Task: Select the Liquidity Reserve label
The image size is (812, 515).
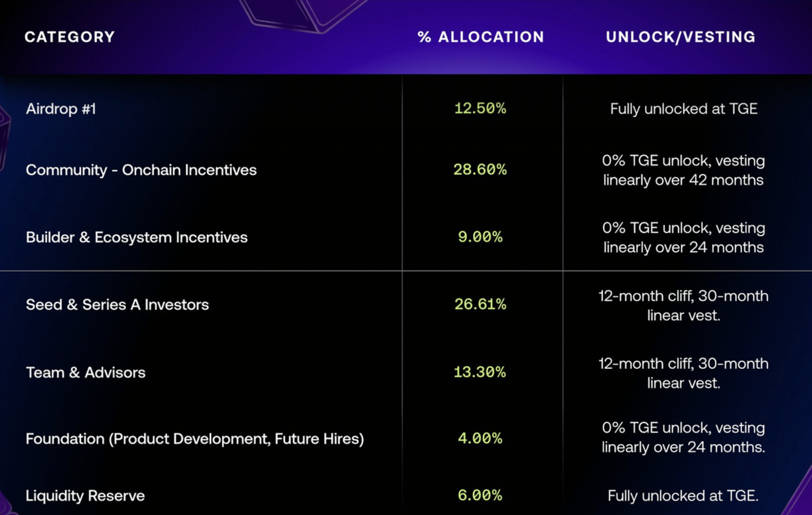Action: click(x=85, y=496)
